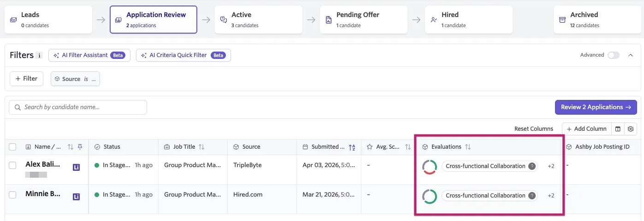Screen dimensions: 644x221
Task: Select the Alex Bali row checkbox
Action: (12, 165)
